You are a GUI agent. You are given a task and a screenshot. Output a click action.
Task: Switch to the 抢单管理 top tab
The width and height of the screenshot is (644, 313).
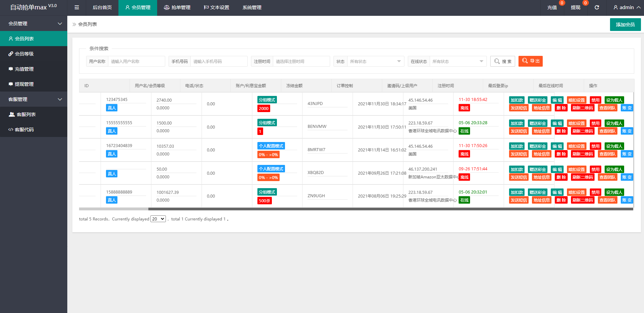click(x=177, y=7)
